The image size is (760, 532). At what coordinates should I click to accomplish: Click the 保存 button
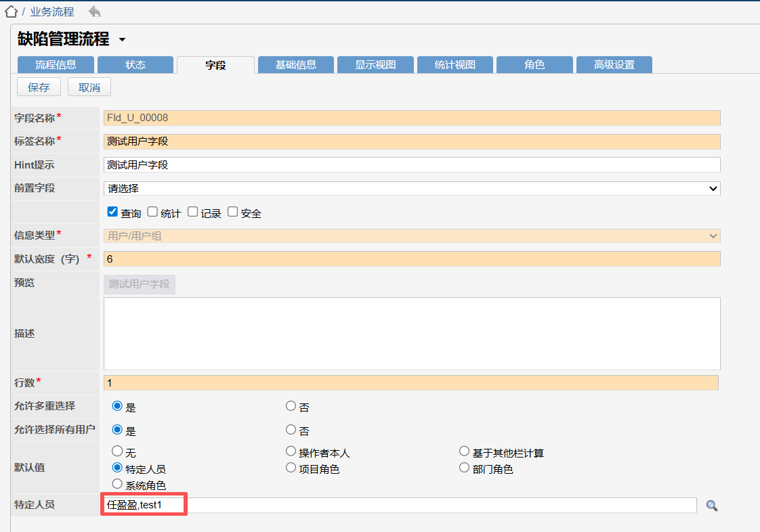tap(39, 87)
